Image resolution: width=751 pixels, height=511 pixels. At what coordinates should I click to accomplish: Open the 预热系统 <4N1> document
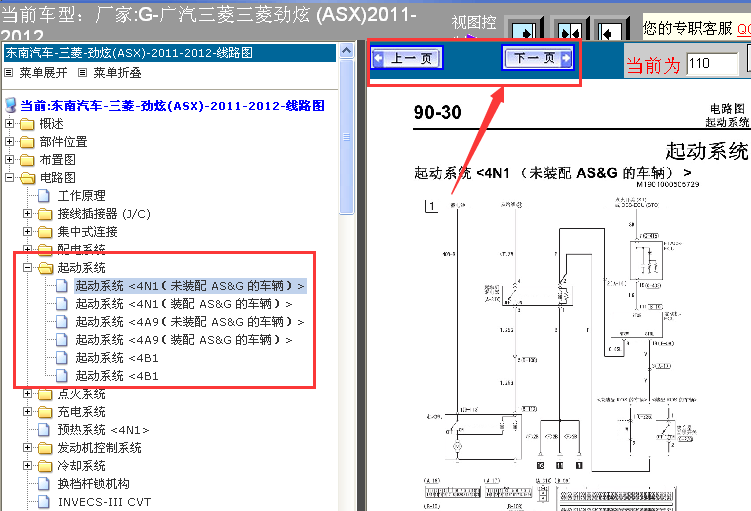coord(103,430)
